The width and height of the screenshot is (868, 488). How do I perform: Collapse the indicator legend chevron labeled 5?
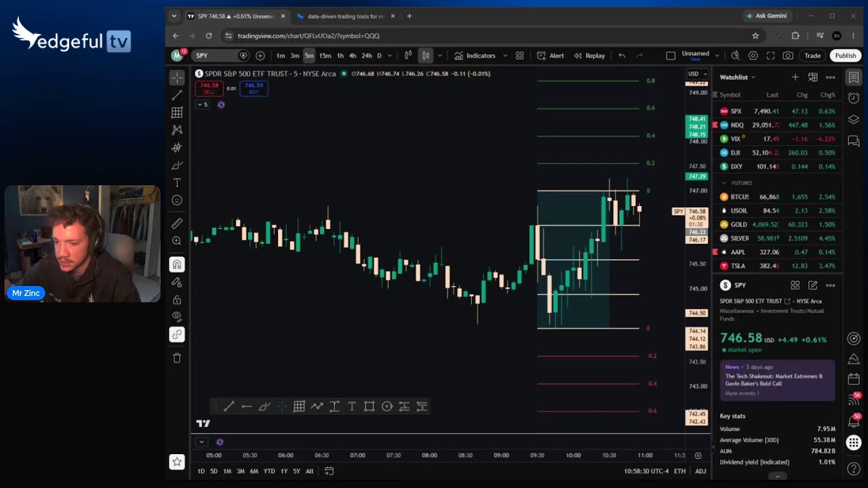(x=202, y=104)
